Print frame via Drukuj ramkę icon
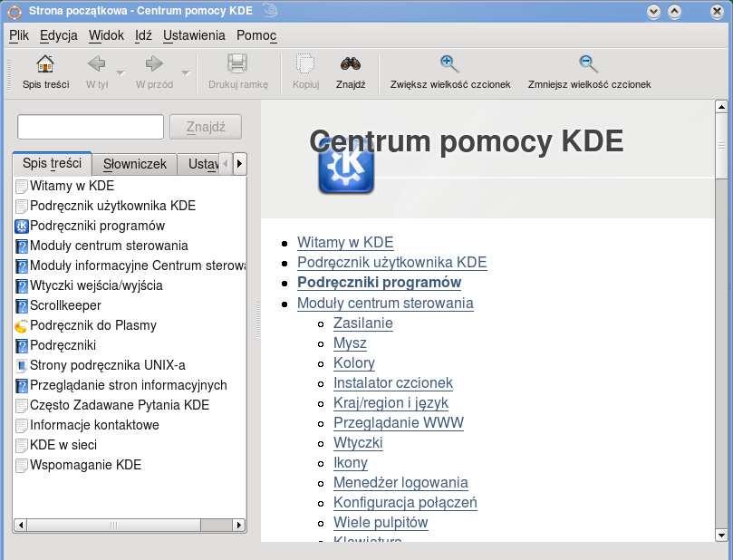 coord(237,63)
